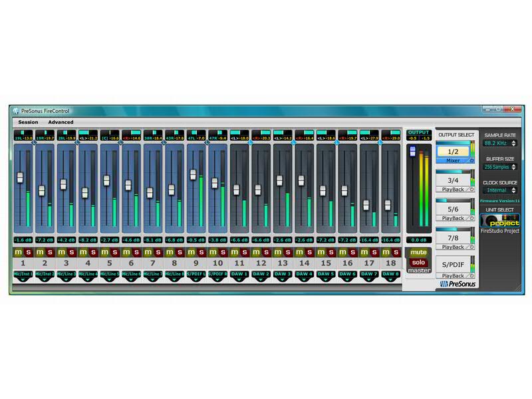Open the Session menu

point(28,122)
